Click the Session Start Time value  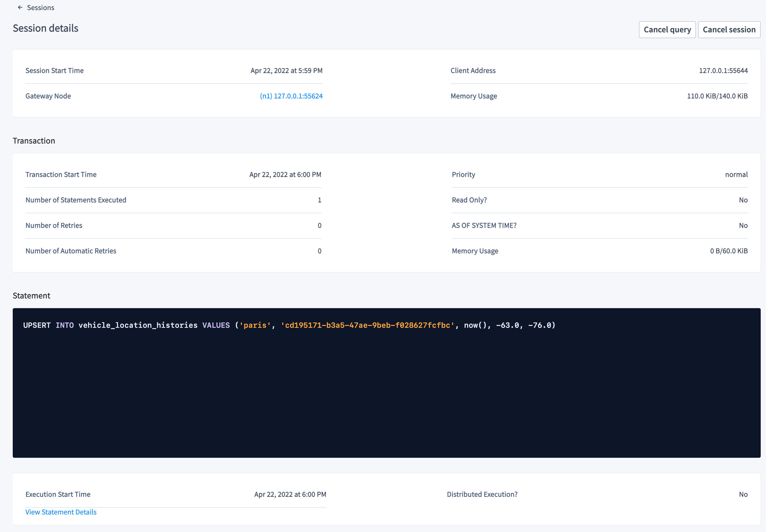pos(286,70)
